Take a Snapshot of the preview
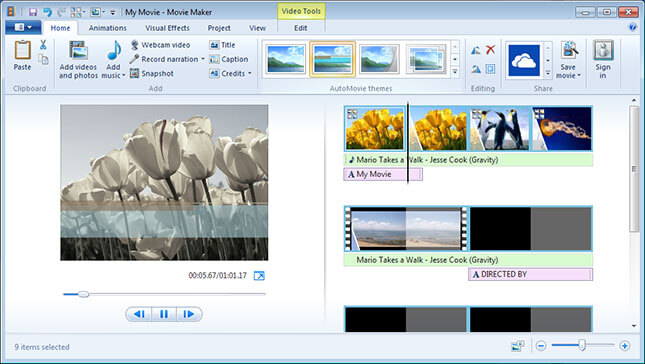The height and width of the screenshot is (364, 645). point(152,74)
